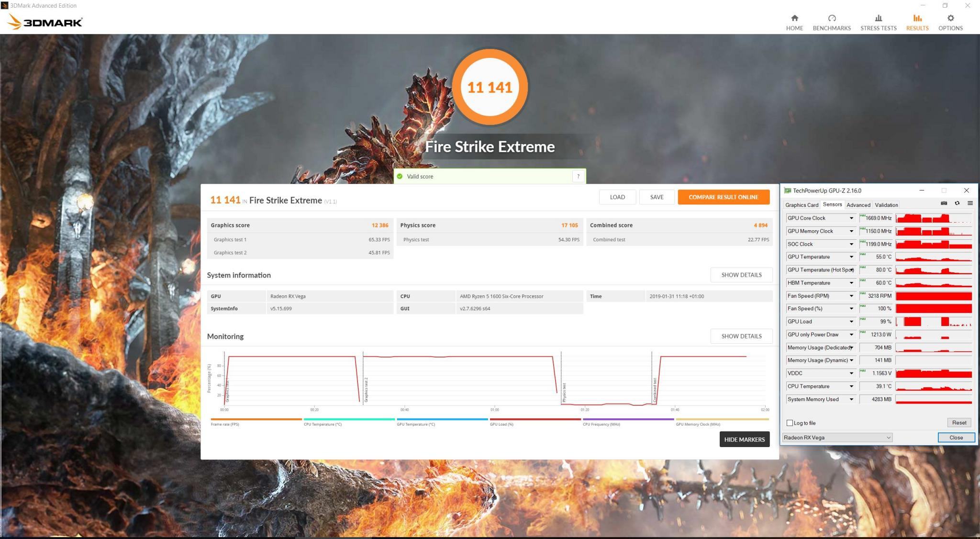This screenshot has width=980, height=539.
Task: Switch to the Validation tab
Action: click(886, 205)
